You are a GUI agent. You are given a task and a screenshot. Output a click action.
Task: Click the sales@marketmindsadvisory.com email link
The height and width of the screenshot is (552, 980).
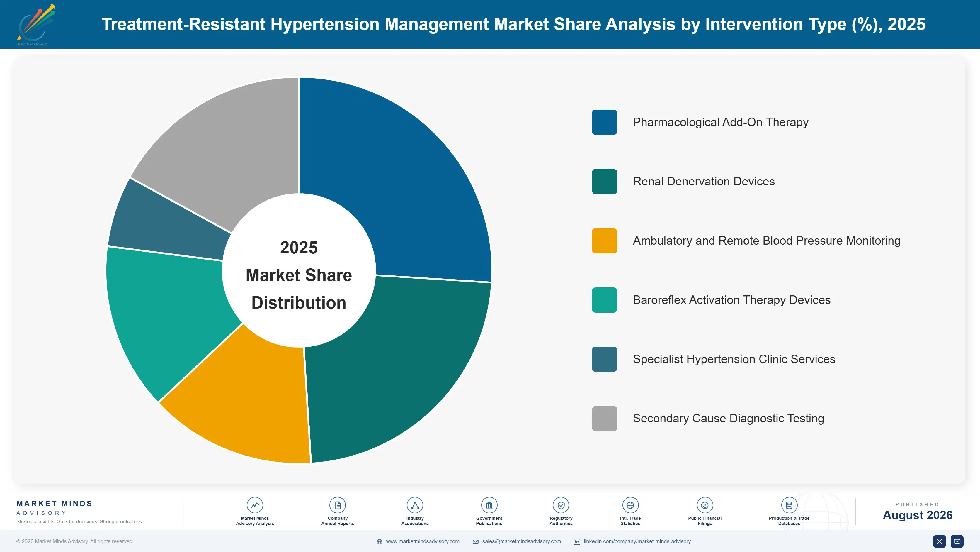click(522, 541)
